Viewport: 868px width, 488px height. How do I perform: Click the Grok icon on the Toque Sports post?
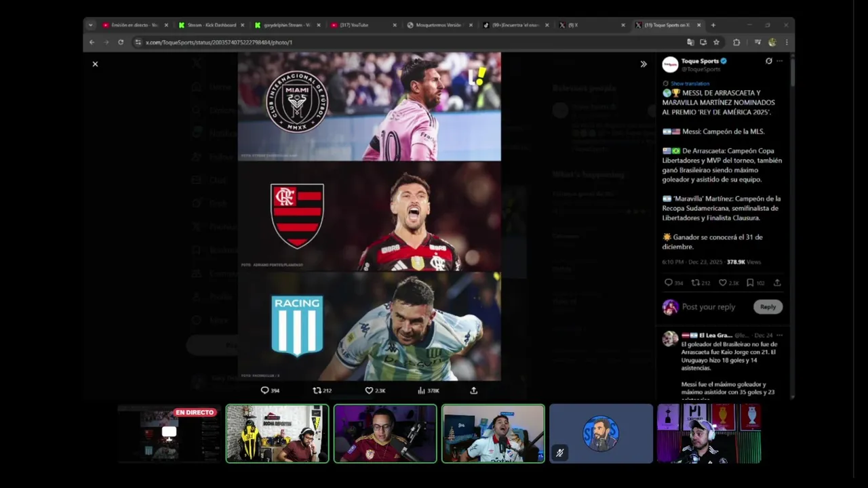(x=768, y=61)
